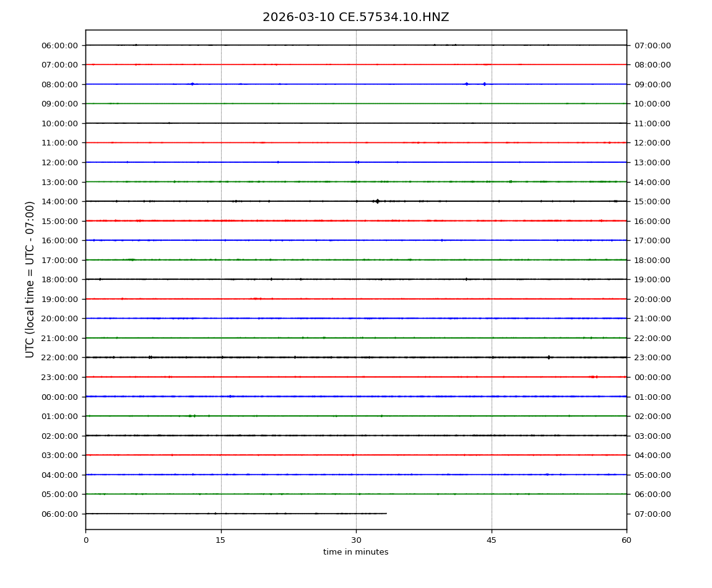Click the "time in minutes" x-axis label
712x588 pixels.
click(x=355, y=552)
